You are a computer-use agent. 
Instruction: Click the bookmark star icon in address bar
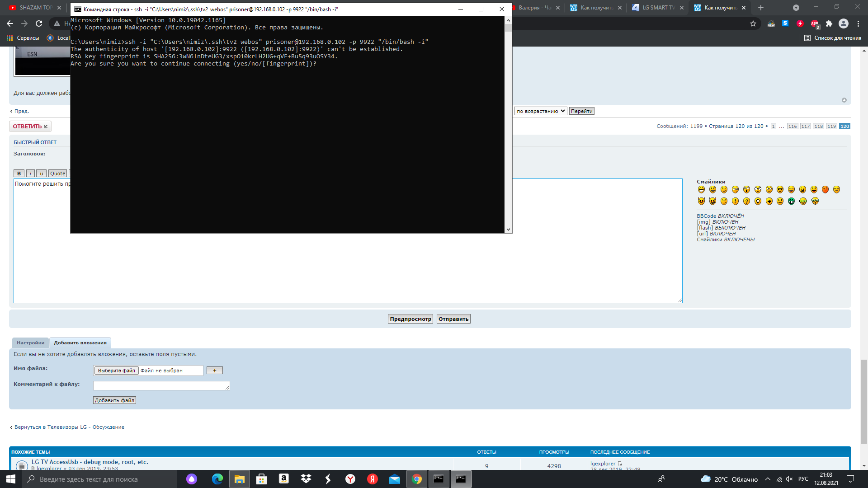(753, 23)
